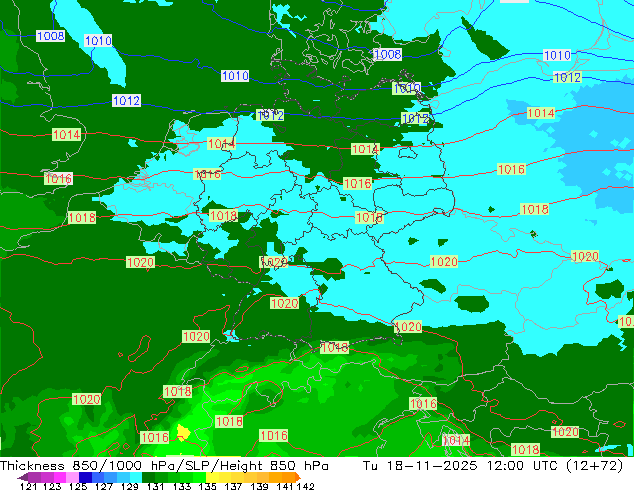Click the blue 1012 label on white background
Screen dimensions: 634x490
(127, 100)
